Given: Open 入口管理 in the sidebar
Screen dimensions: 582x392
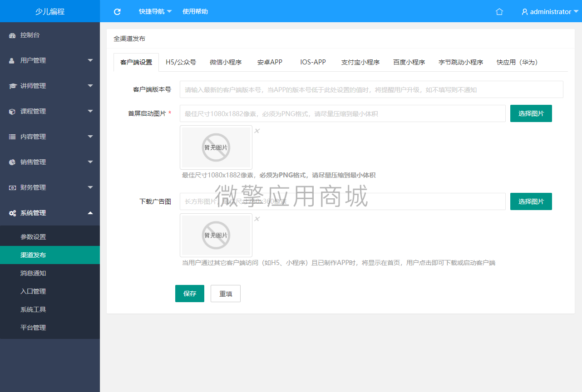Looking at the screenshot, I should (50, 291).
